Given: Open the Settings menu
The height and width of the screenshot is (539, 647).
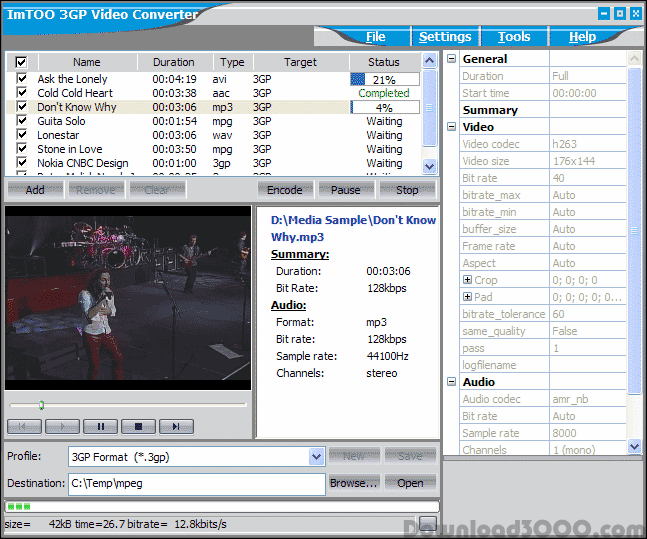Looking at the screenshot, I should coord(445,37).
